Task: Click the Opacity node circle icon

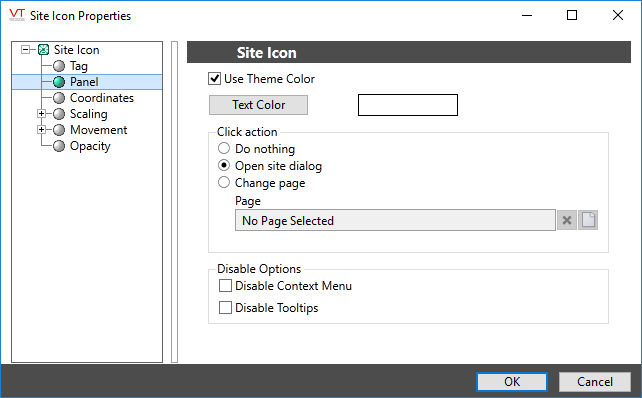Action: coord(59,146)
